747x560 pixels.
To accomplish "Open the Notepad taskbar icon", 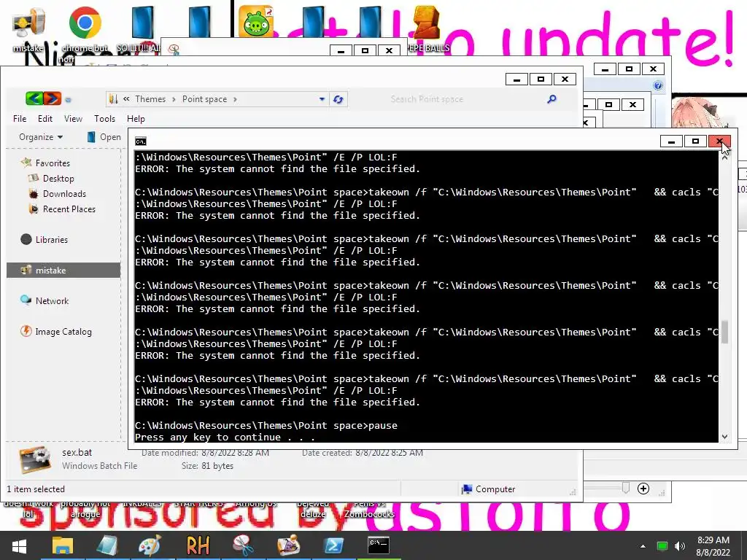I will coord(107,545).
